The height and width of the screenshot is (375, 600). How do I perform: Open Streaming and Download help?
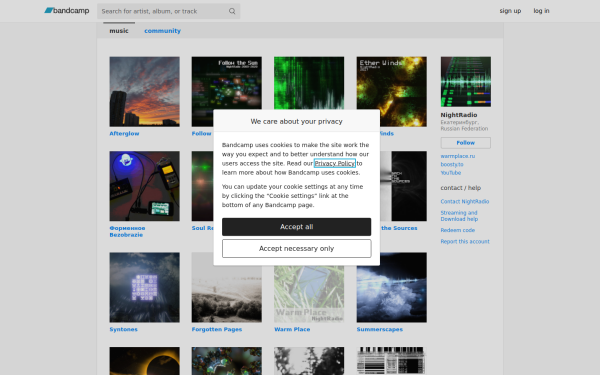(x=459, y=216)
